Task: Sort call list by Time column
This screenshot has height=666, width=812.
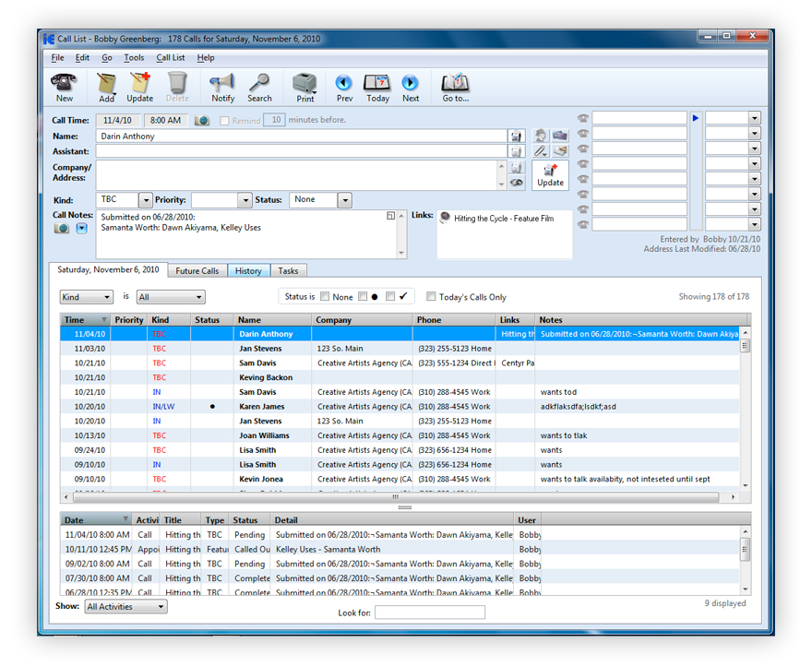Action: pos(86,320)
